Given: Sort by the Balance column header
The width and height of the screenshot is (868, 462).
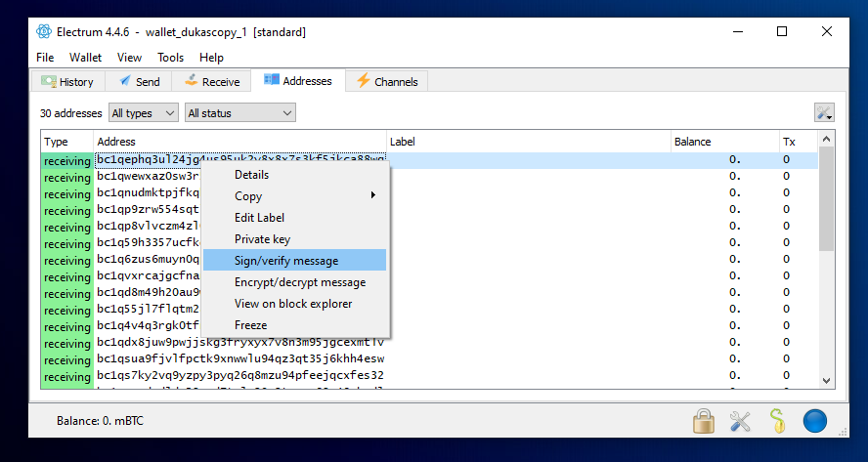Looking at the screenshot, I should (723, 142).
